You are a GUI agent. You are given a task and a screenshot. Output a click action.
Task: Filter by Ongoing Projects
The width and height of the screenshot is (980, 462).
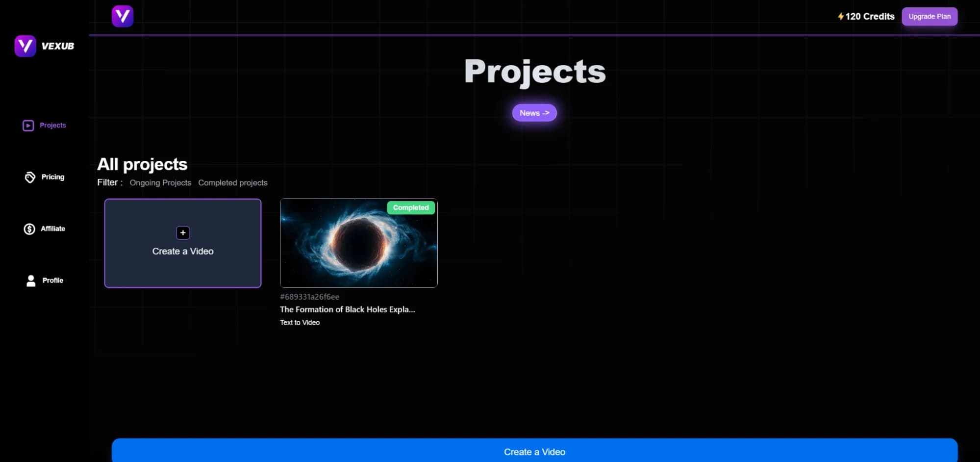pyautogui.click(x=160, y=182)
